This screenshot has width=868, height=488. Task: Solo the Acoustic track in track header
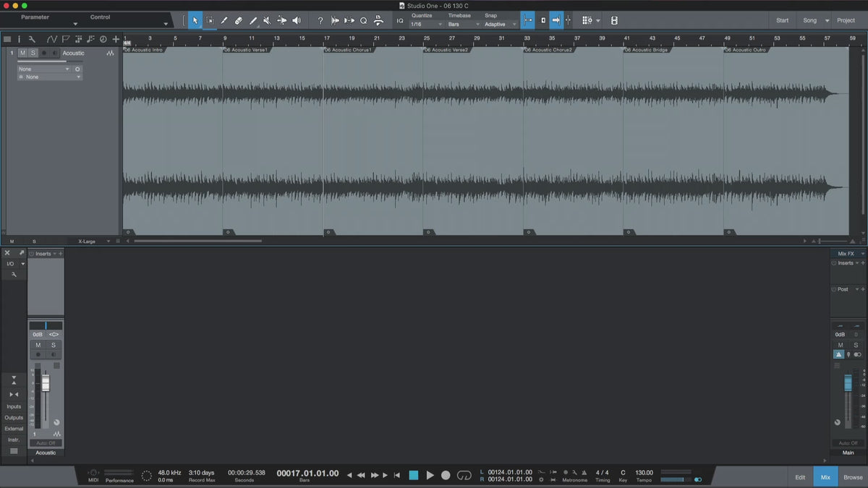(x=33, y=53)
